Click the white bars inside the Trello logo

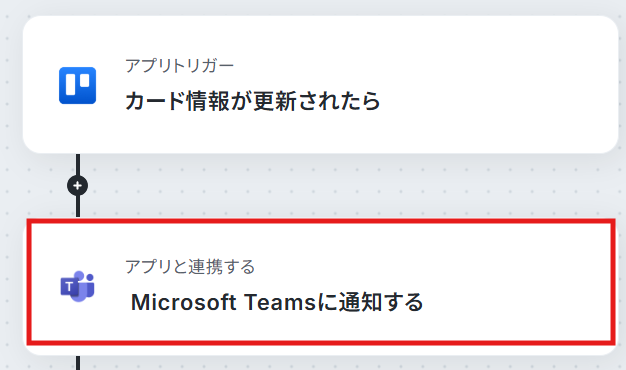(x=77, y=83)
